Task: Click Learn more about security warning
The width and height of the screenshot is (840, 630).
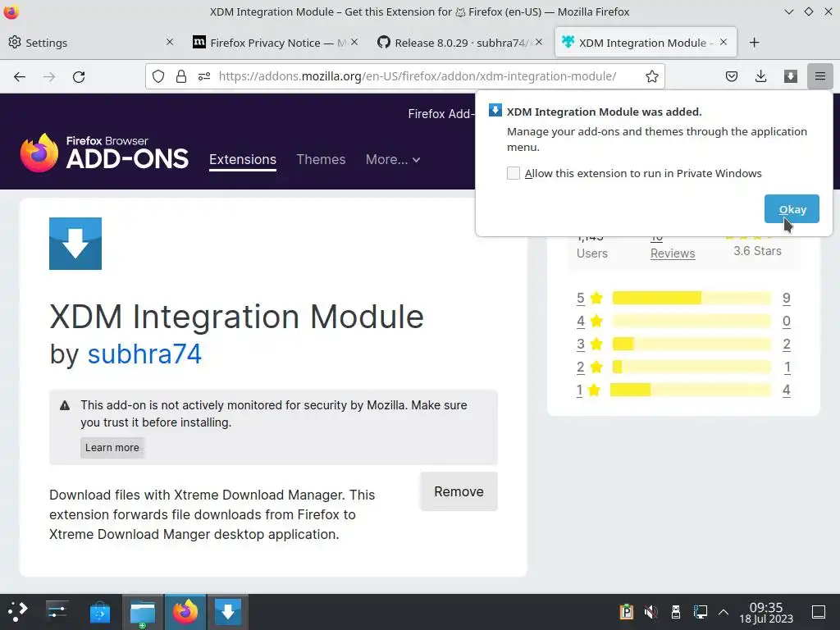Action: pyautogui.click(x=112, y=447)
